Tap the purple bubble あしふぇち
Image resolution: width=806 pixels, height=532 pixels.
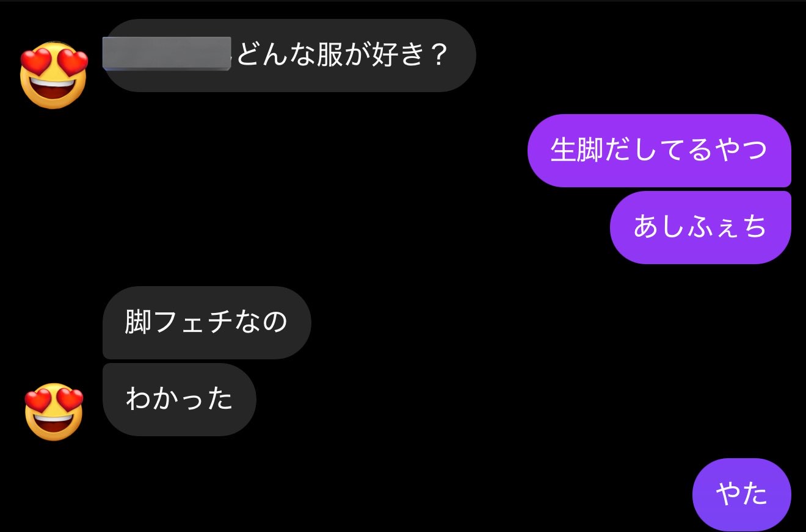[700, 227]
